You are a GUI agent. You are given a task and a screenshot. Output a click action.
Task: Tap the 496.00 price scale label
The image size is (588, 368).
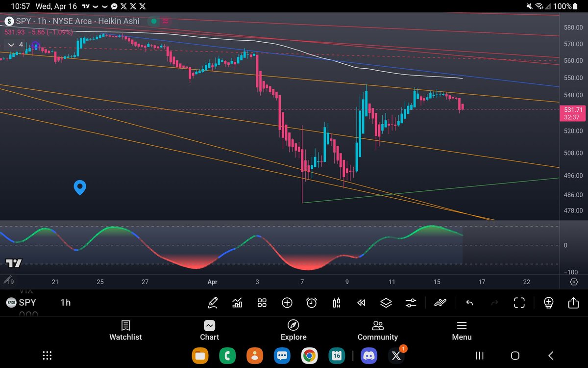coord(573,176)
